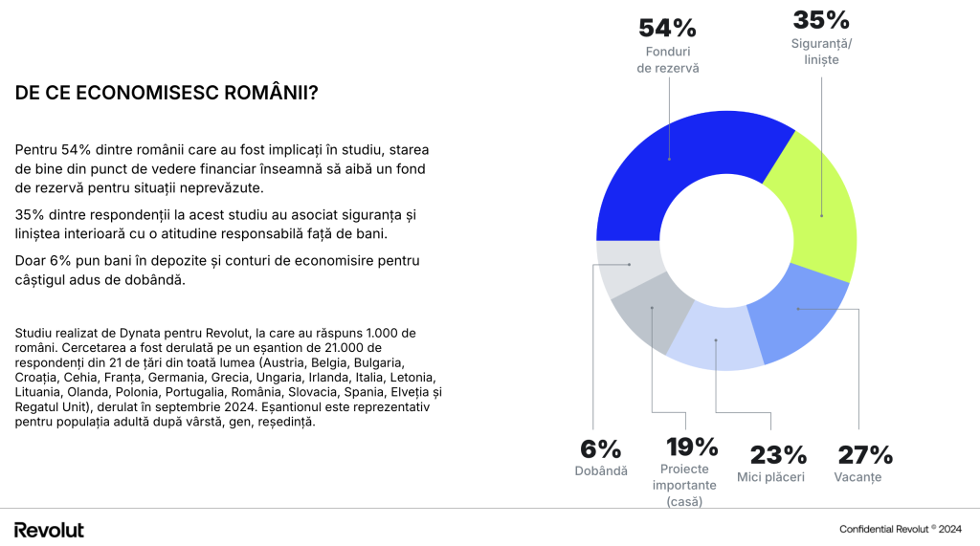The width and height of the screenshot is (980, 546).
Task: Click the title DE CE ECONOMISESC ROMÂNII?
Action: [167, 93]
